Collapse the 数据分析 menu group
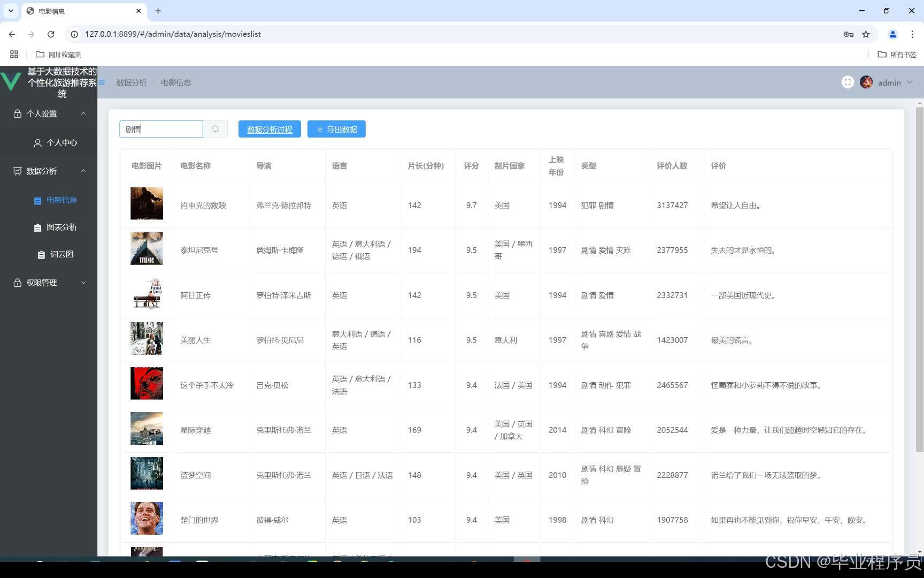 point(49,171)
